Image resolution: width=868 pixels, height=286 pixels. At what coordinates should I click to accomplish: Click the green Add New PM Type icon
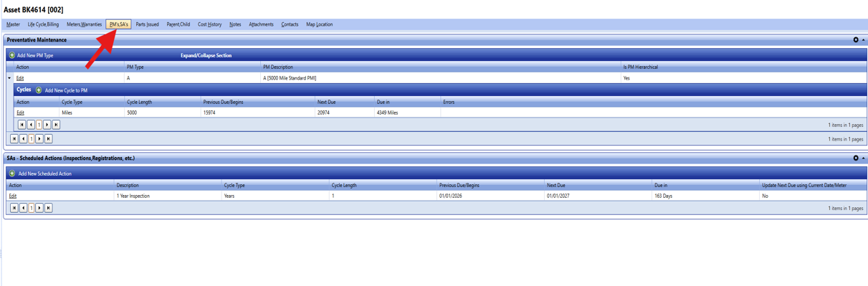(12, 55)
